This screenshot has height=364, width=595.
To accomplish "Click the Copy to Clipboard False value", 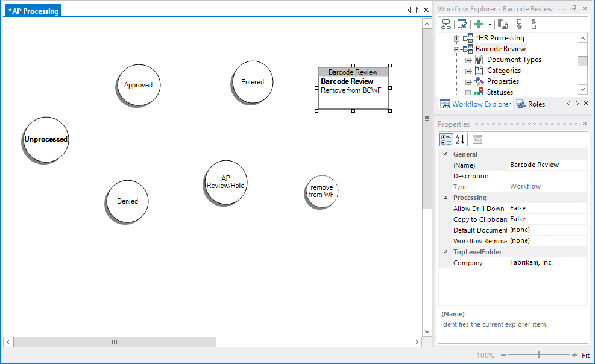I will coord(547,219).
